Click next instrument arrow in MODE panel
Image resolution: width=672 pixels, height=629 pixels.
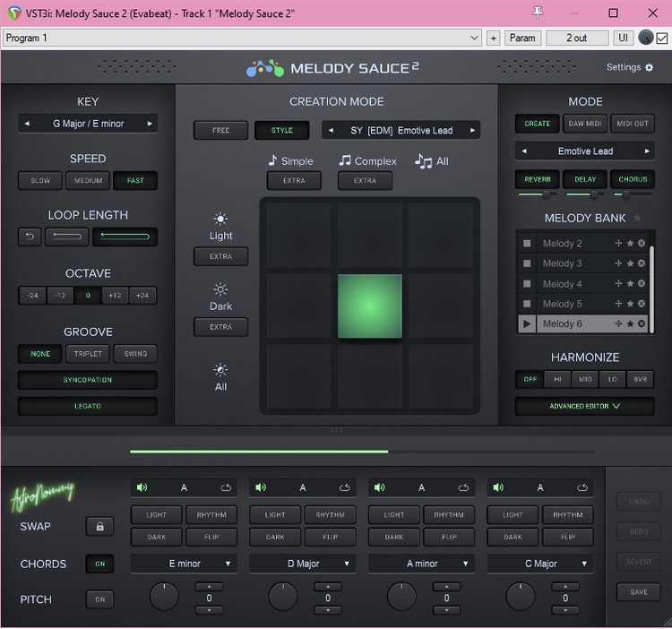647,151
